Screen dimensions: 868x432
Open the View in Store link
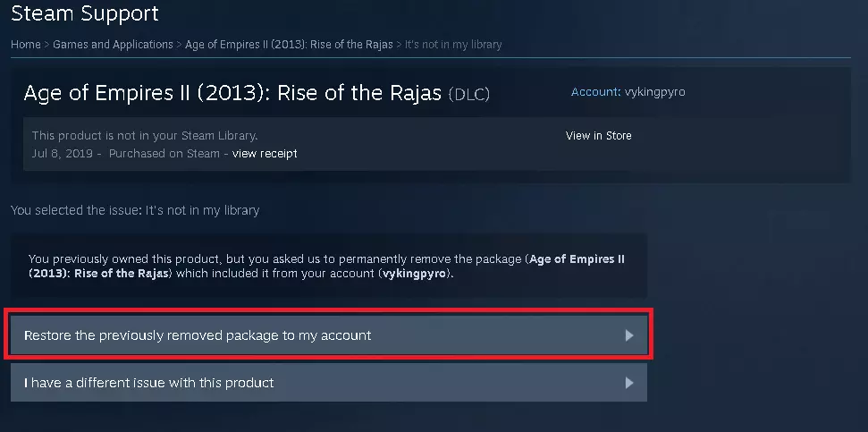[598, 136]
